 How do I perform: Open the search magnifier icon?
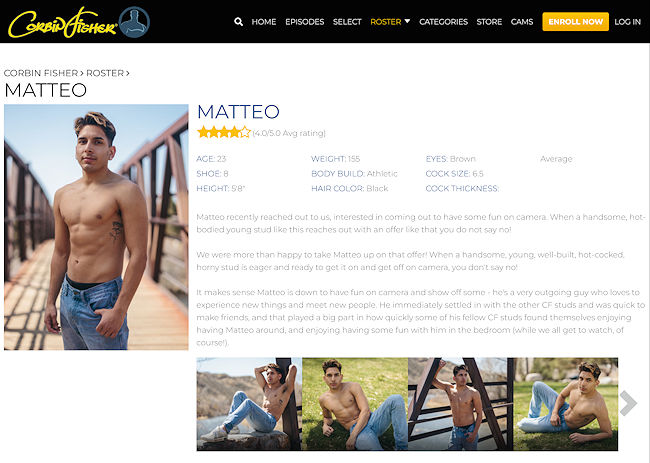pos(238,22)
